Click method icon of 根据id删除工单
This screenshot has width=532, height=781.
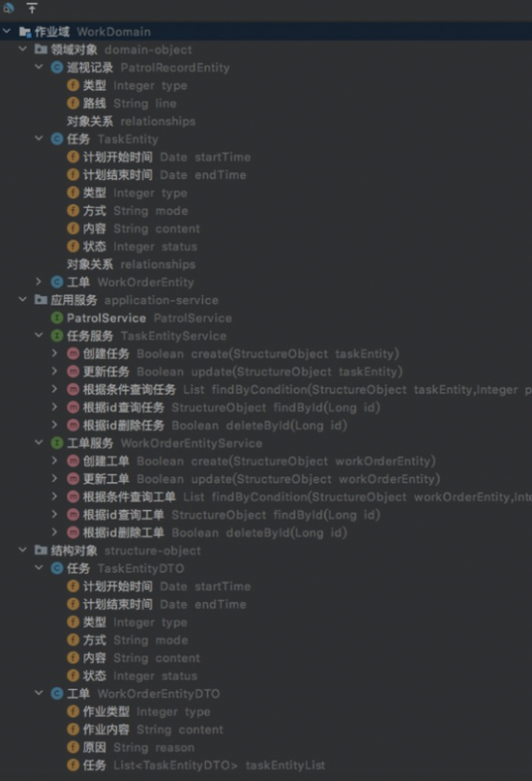point(74,532)
